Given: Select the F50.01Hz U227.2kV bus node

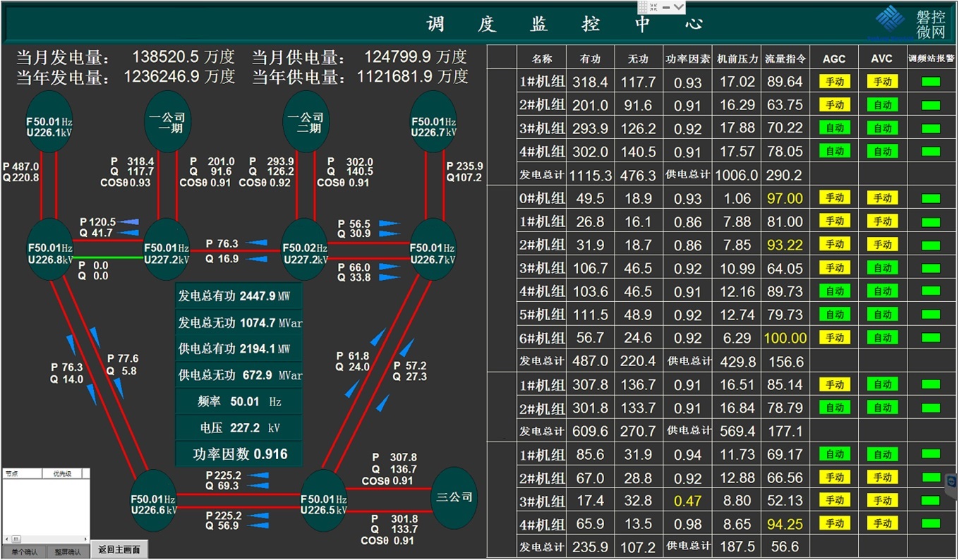Looking at the screenshot, I should (x=166, y=250).
